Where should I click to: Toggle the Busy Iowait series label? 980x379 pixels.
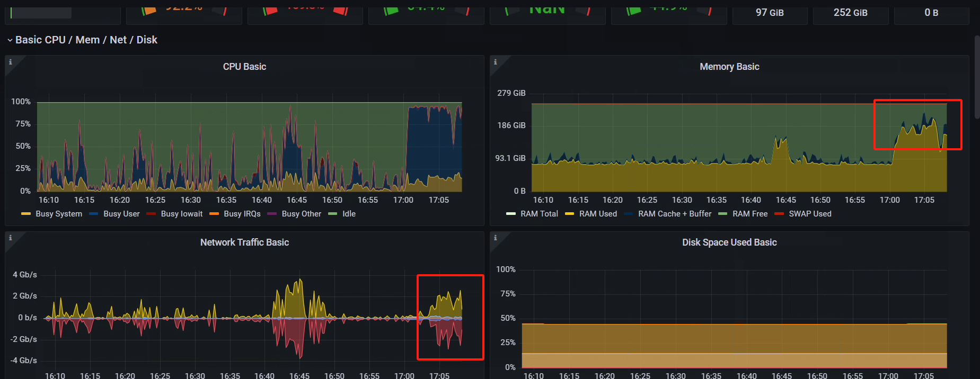[x=181, y=214]
